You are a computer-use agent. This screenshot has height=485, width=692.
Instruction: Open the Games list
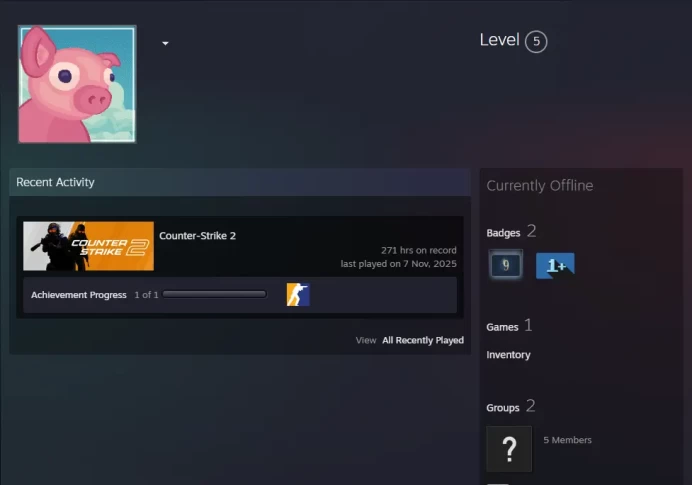click(502, 327)
